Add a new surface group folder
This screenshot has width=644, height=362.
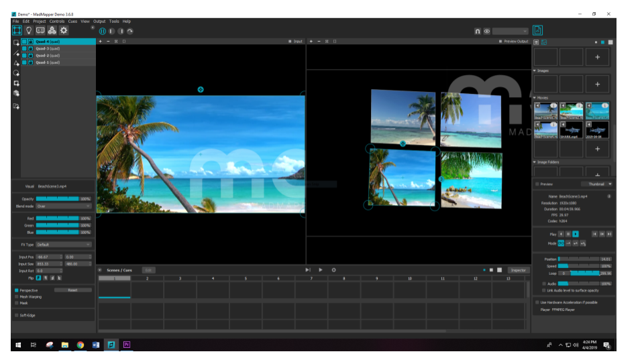point(16,107)
